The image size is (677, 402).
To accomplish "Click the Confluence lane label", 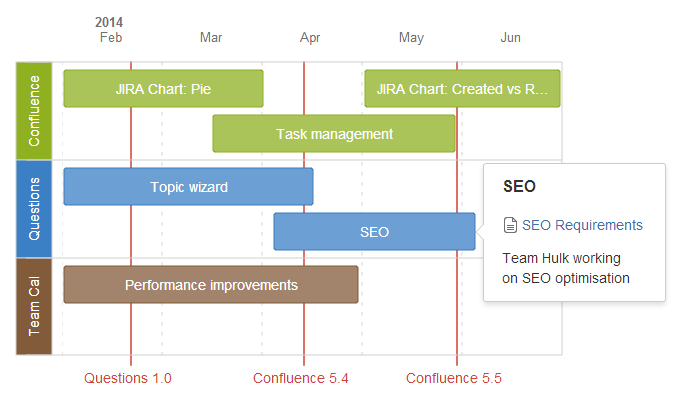I will [x=34, y=111].
